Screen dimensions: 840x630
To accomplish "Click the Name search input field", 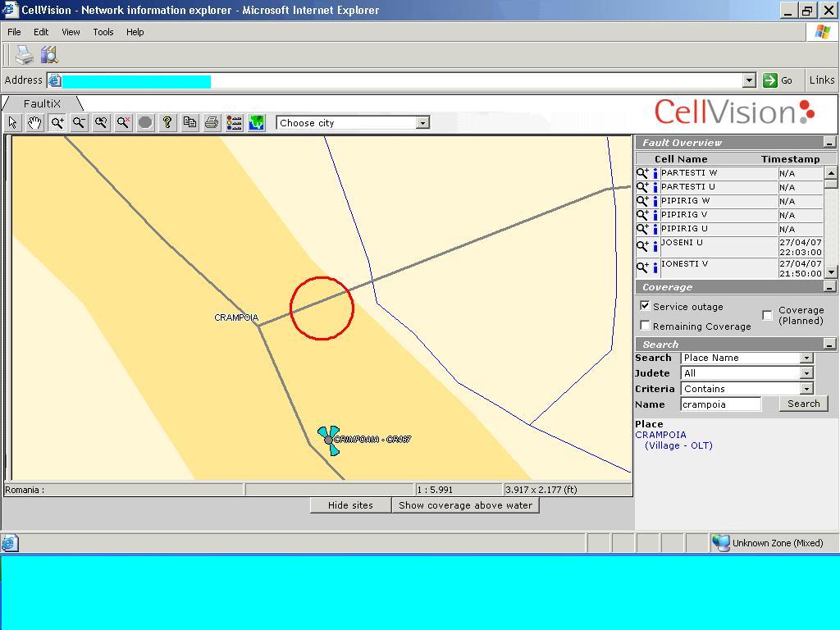I will pyautogui.click(x=720, y=404).
